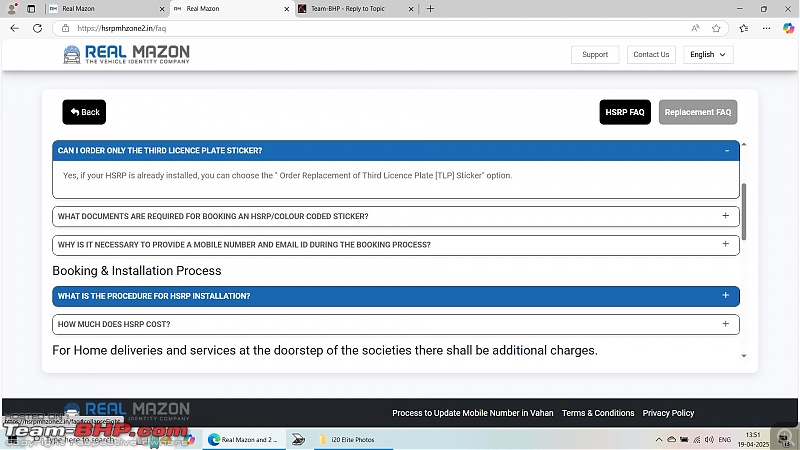Open the Copilot icon
800x450 pixels.
point(788,29)
